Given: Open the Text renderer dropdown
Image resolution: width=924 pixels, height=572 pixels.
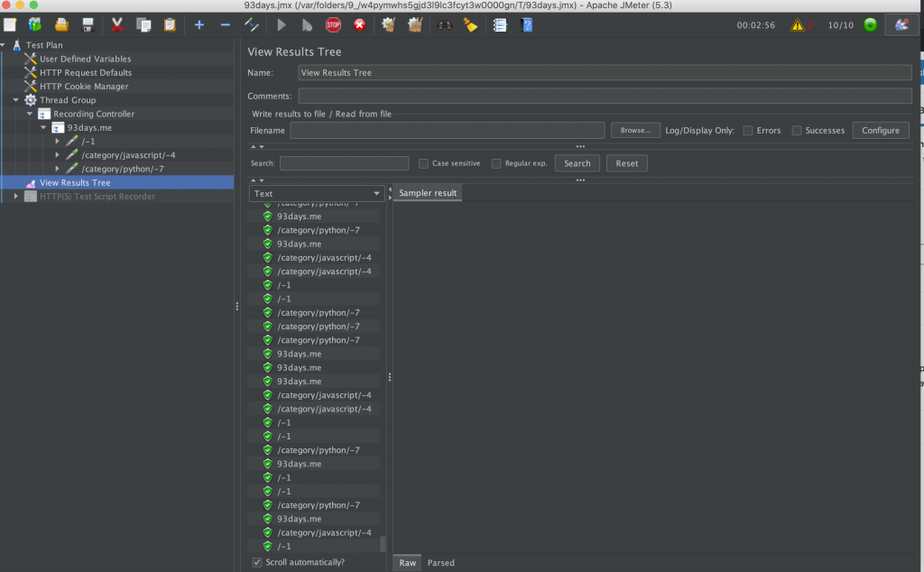Looking at the screenshot, I should point(317,193).
